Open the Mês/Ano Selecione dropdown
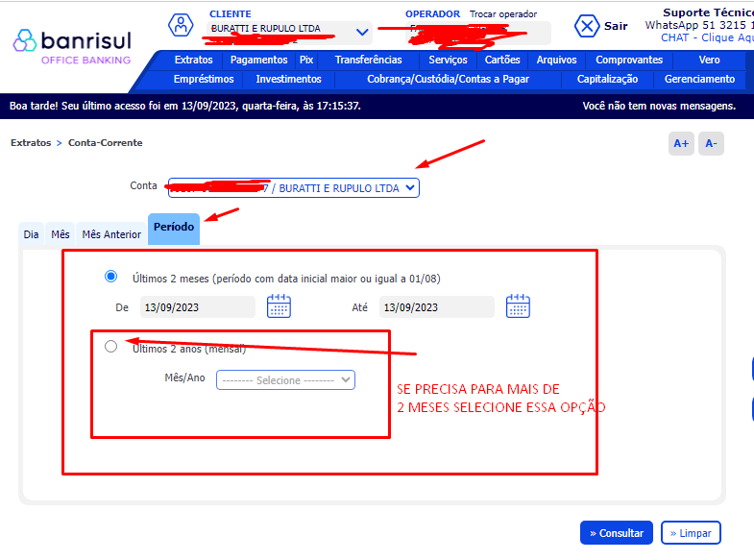Viewport: 754px width, 560px height. point(286,380)
